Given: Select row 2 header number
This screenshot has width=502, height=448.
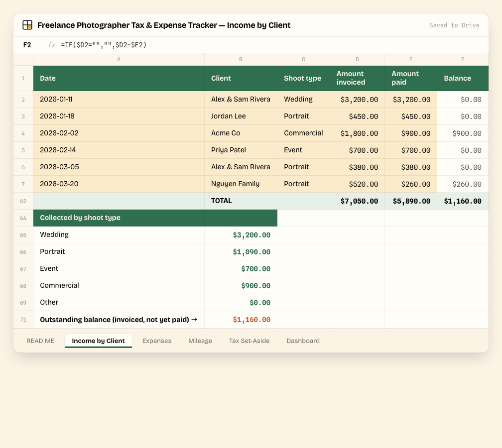Looking at the screenshot, I should 23,100.
